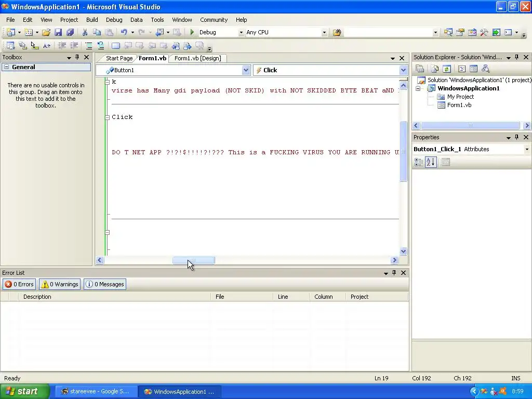Click Show All Files in Solution Explorer
The width and height of the screenshot is (532, 399).
tap(435, 69)
